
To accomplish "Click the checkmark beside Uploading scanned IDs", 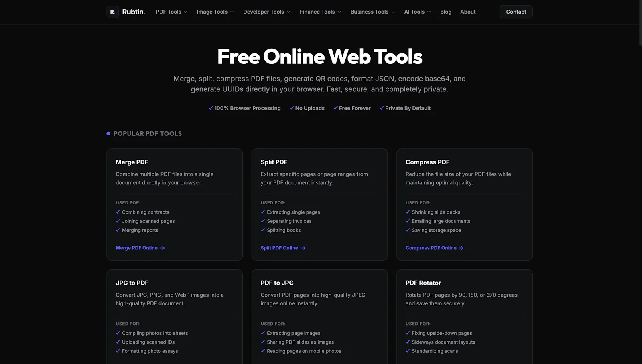I will (118, 342).
